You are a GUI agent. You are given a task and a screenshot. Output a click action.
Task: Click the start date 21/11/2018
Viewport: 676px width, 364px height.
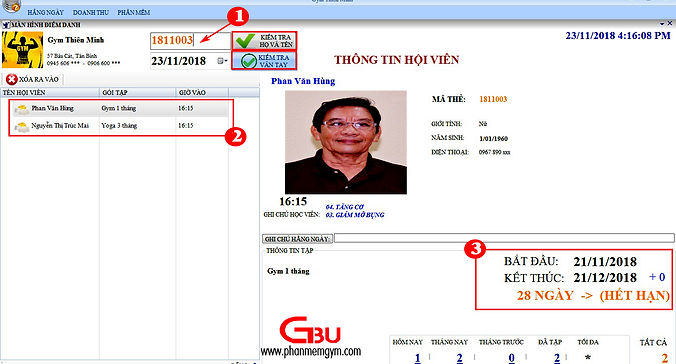coord(605,261)
